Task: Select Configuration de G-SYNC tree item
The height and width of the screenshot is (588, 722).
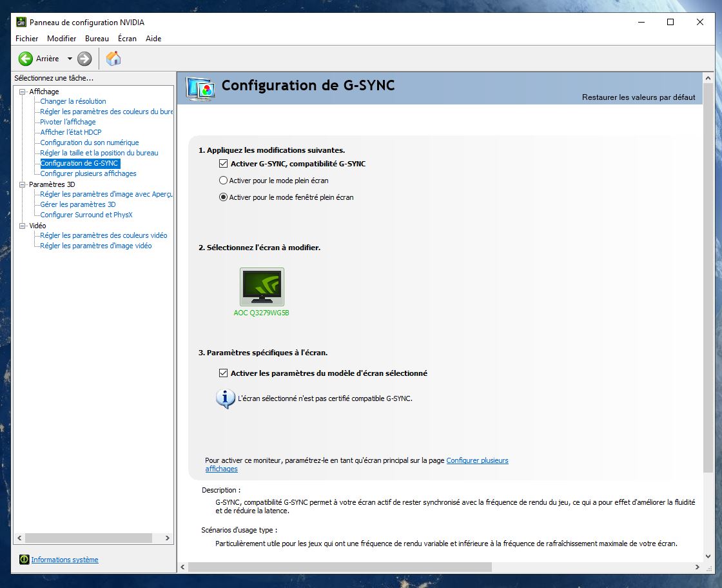Action: pos(80,163)
